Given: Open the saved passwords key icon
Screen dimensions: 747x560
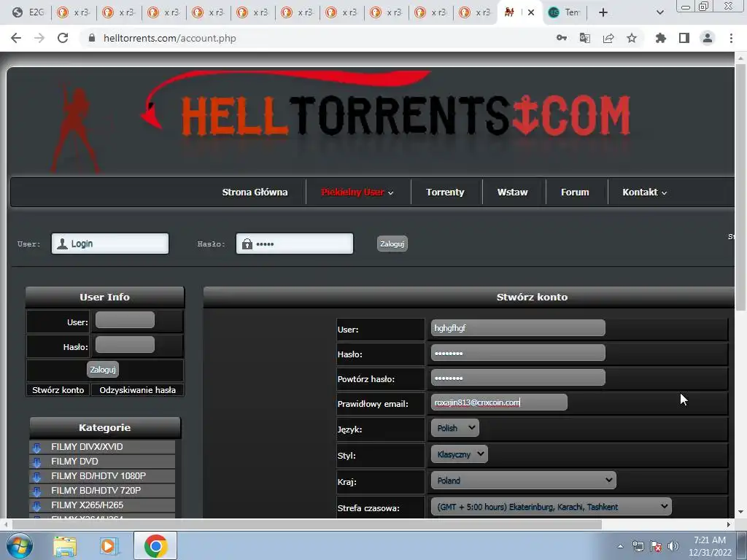Looking at the screenshot, I should click(562, 38).
